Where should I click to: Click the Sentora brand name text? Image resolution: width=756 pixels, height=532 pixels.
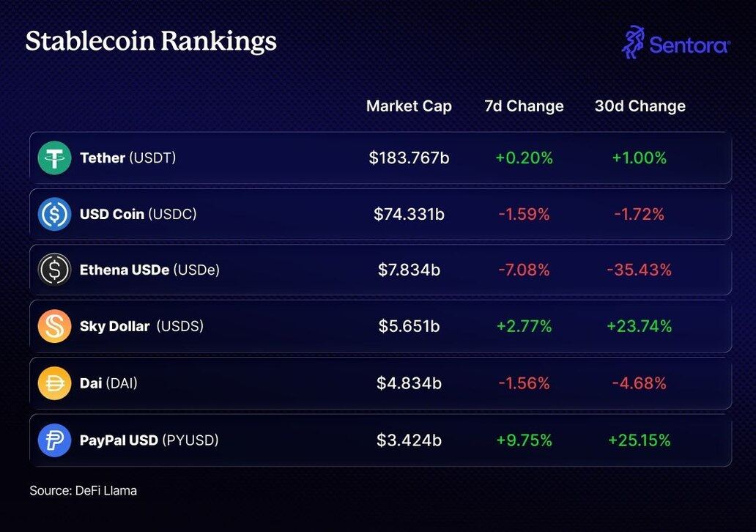pos(689,45)
